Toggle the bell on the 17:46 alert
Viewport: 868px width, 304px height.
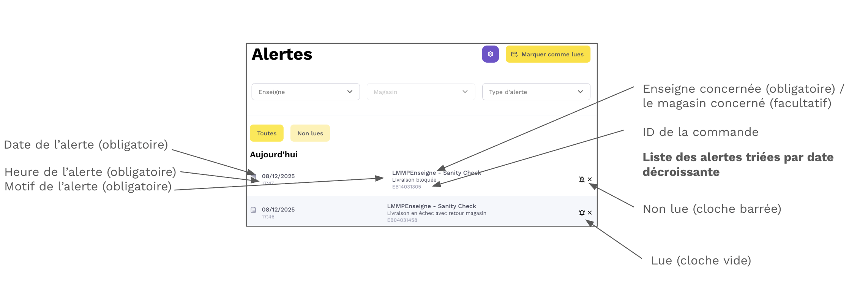click(581, 213)
